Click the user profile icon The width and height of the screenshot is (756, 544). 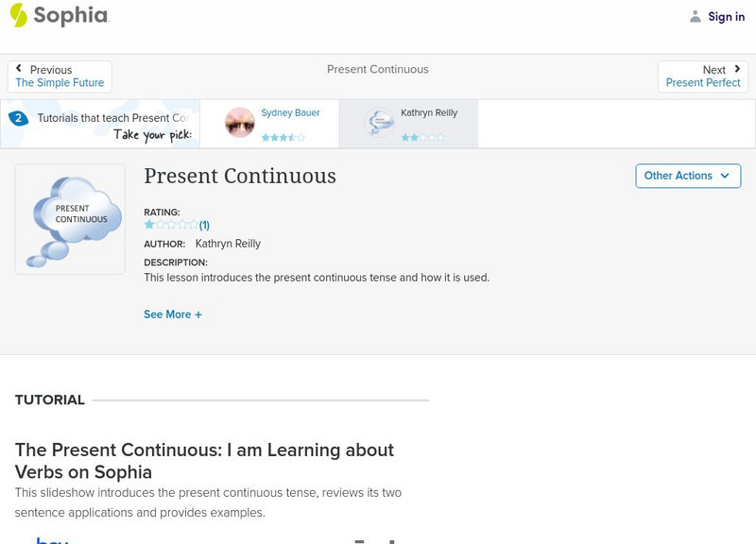click(x=696, y=16)
